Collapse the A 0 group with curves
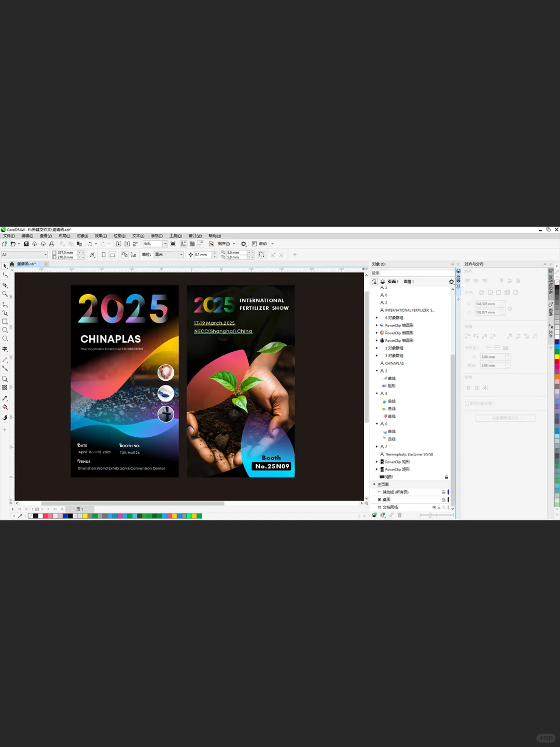This screenshot has height=747, width=560. [x=376, y=424]
